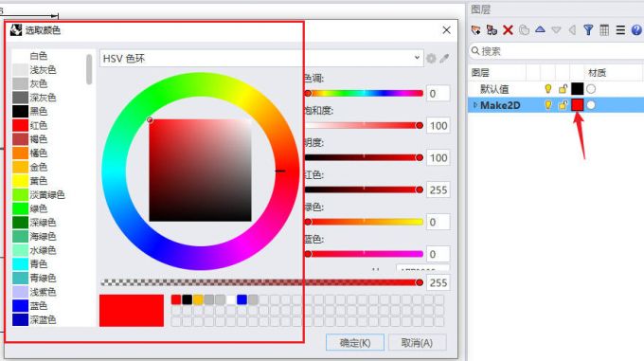This screenshot has width=644, height=361.
Task: Click the 取消(A) button
Action: [417, 342]
